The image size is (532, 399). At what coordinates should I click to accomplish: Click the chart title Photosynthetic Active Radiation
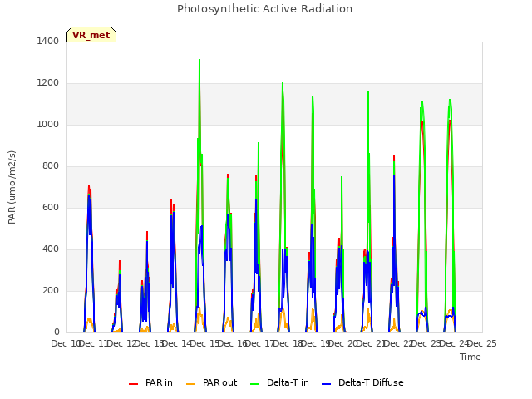264,9
